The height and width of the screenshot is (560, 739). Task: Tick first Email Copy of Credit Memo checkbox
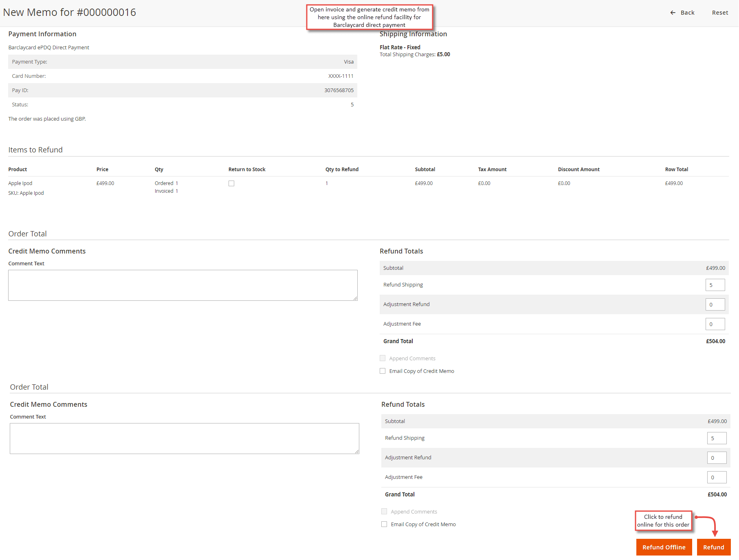click(x=383, y=371)
